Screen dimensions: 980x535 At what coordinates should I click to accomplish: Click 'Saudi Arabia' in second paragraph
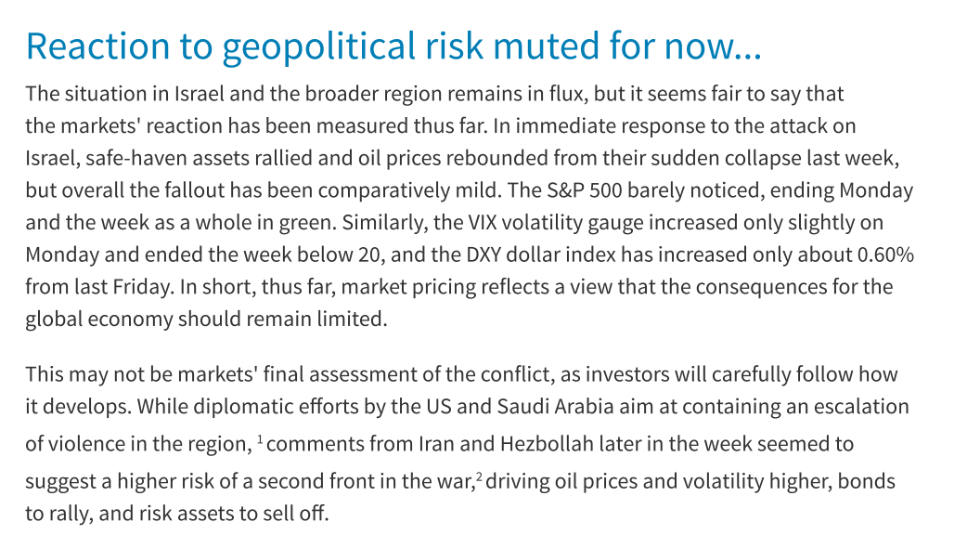(555, 407)
